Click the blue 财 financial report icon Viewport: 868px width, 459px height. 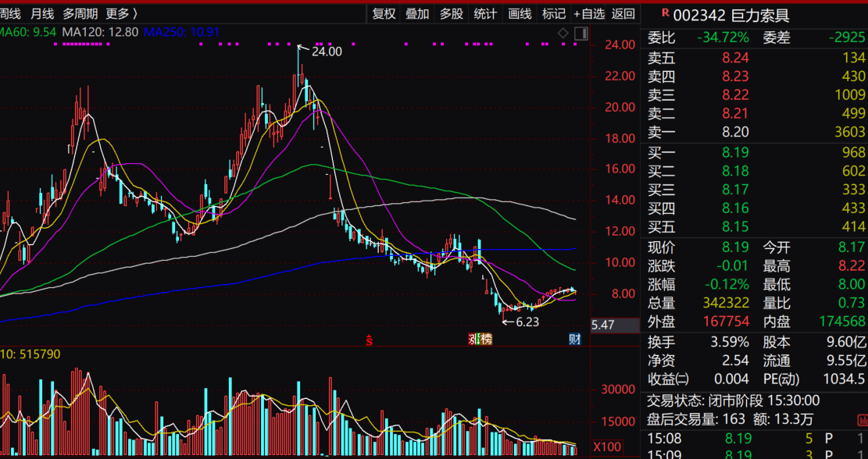(x=575, y=339)
